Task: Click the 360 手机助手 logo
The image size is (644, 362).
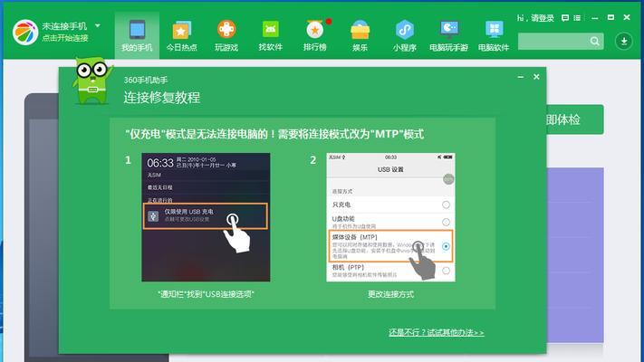Action: click(x=25, y=32)
